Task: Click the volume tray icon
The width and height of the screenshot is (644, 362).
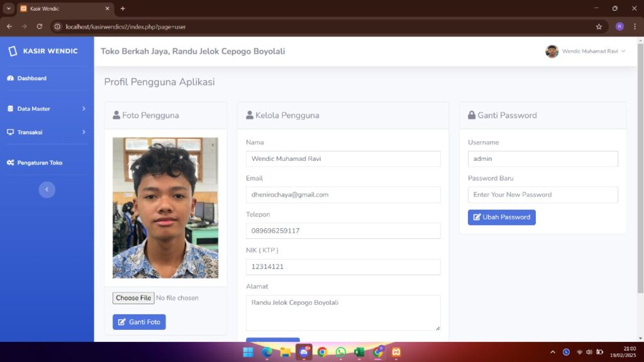Action: click(589, 352)
